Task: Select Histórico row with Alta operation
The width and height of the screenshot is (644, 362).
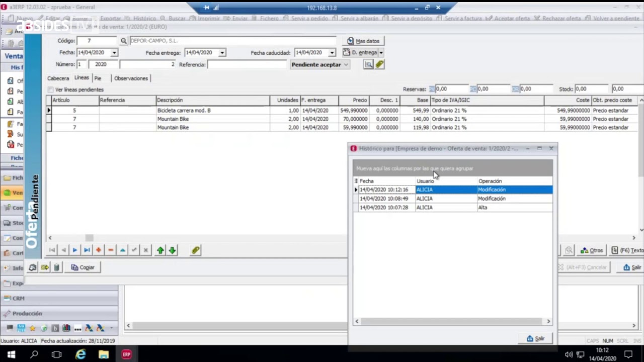Action: click(x=453, y=208)
